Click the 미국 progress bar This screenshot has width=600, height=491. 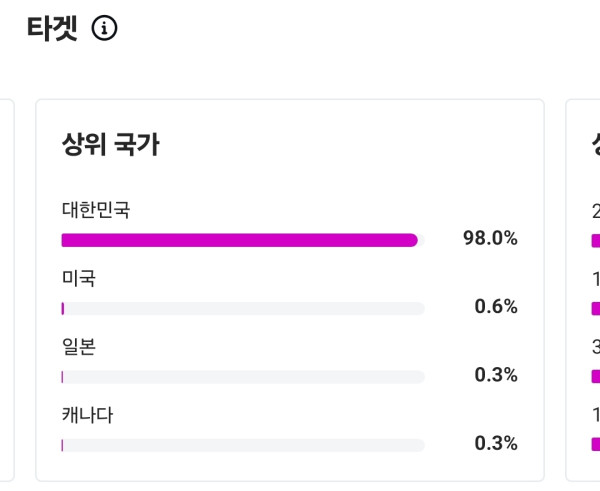click(242, 308)
